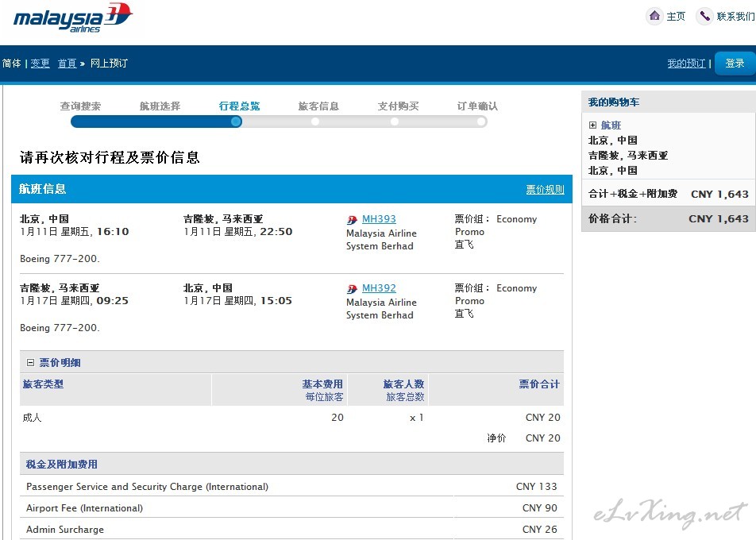The image size is (756, 540).
Task: Collapse the 票价明细 fare details section
Action: tap(30, 363)
